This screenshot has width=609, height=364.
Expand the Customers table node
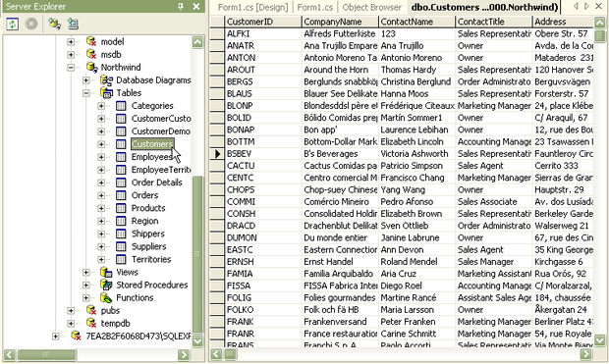pyautogui.click(x=101, y=144)
